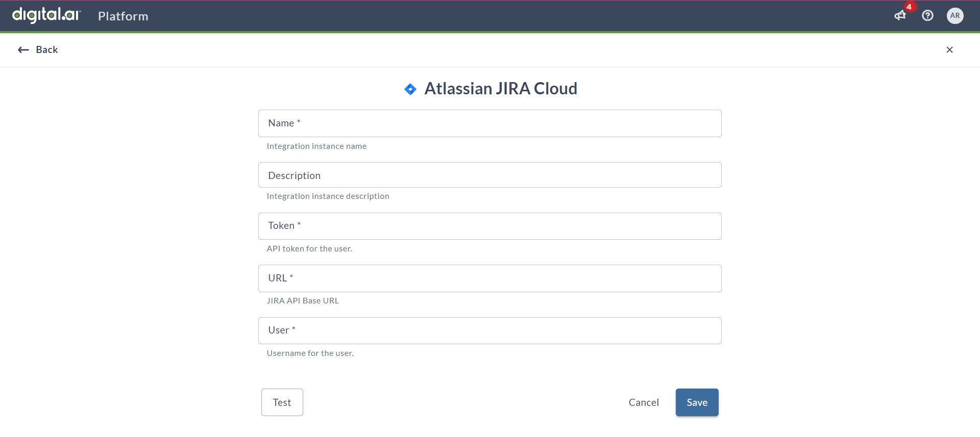Click the 'JIRA API Base URL' hint
980x437 pixels.
tap(303, 301)
